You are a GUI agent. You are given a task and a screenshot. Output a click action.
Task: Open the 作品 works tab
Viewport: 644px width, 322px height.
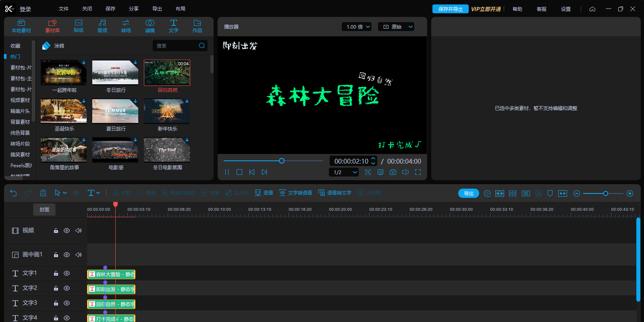tap(197, 26)
